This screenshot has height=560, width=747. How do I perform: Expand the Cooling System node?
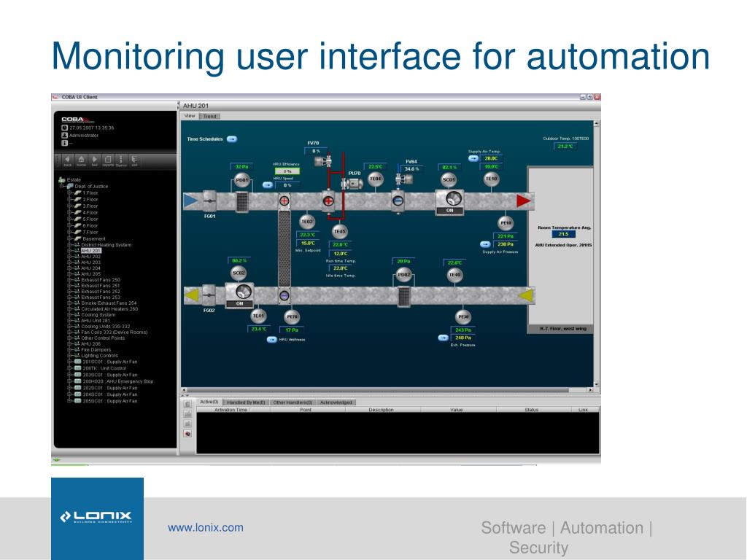tap(69, 314)
